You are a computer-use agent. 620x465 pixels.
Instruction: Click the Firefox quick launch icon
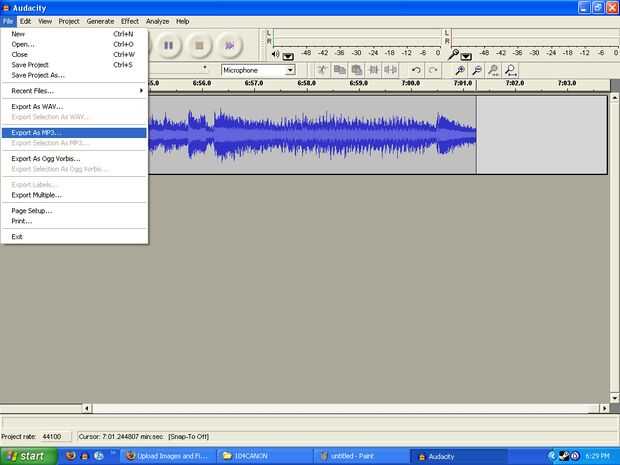pyautogui.click(x=71, y=456)
